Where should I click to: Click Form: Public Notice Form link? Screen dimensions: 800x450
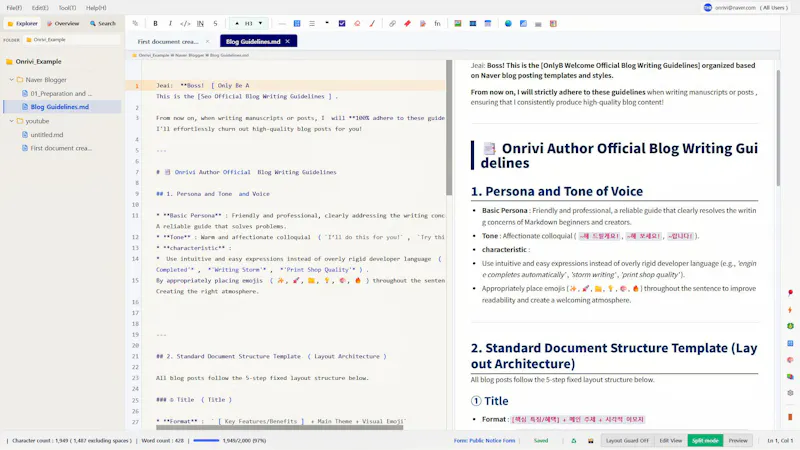pyautogui.click(x=484, y=440)
